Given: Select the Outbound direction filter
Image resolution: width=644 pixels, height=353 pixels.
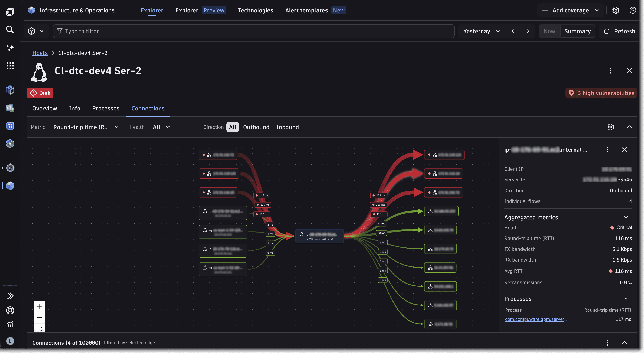Looking at the screenshot, I should click(256, 127).
